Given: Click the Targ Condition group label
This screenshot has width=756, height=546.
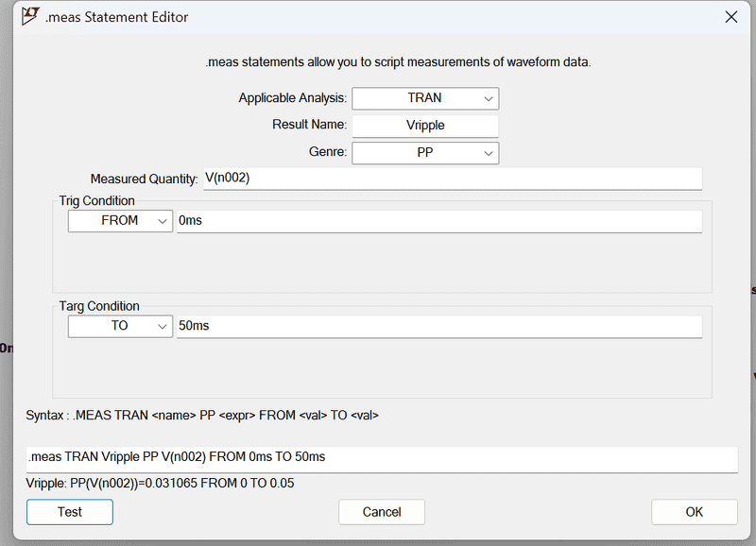Looking at the screenshot, I should coord(99,306).
